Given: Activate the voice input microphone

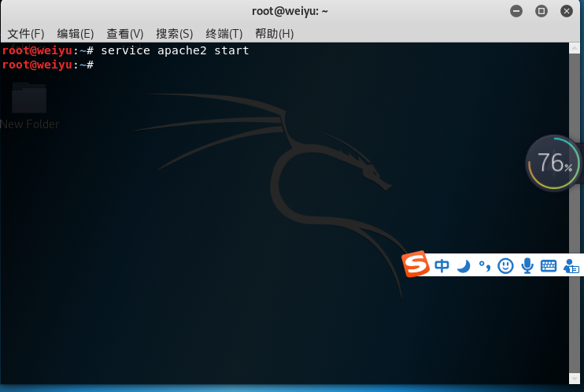Looking at the screenshot, I should pos(527,266).
